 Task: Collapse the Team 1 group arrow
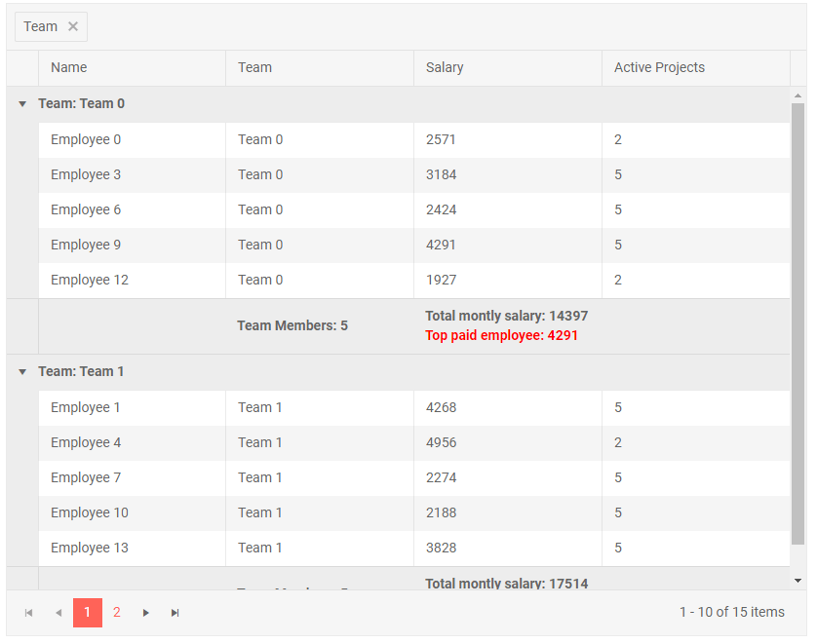point(21,371)
